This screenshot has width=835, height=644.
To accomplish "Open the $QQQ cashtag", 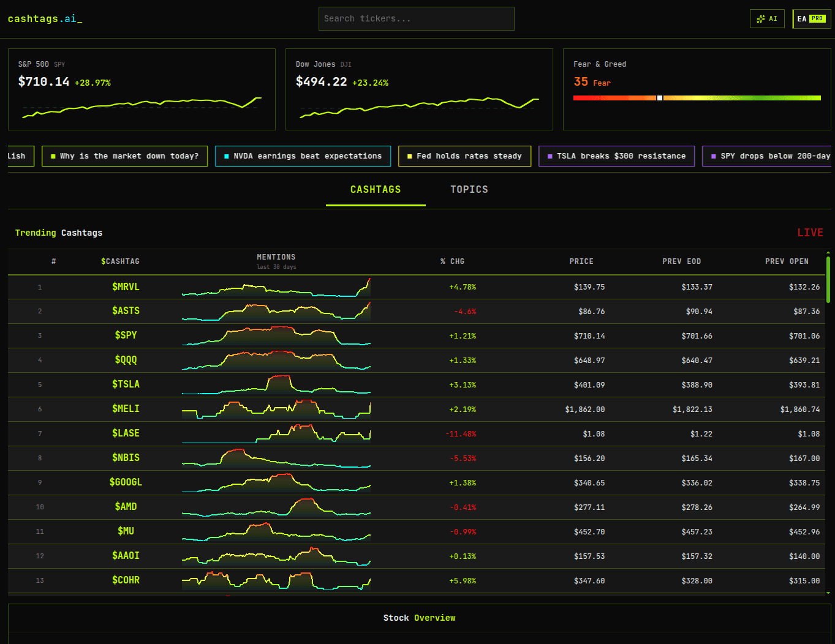I will coord(126,360).
